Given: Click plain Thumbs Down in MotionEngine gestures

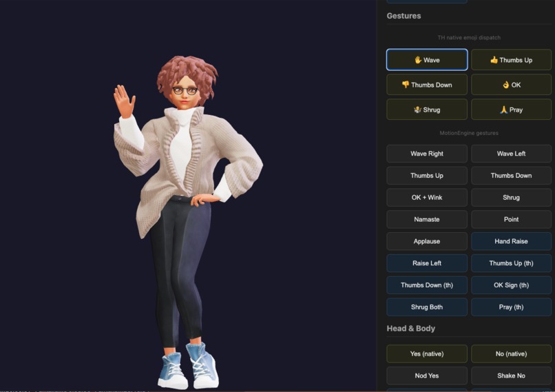Looking at the screenshot, I should 511,176.
